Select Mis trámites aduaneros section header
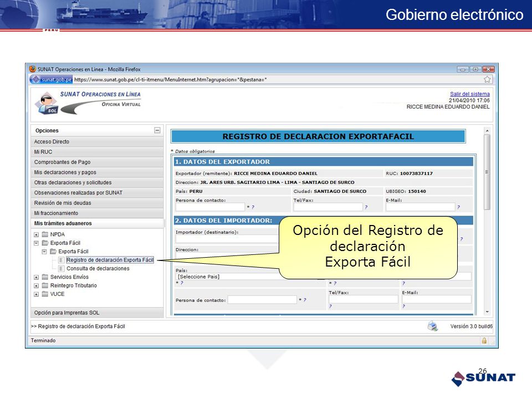Image resolution: width=532 pixels, height=399 pixels. [97, 223]
